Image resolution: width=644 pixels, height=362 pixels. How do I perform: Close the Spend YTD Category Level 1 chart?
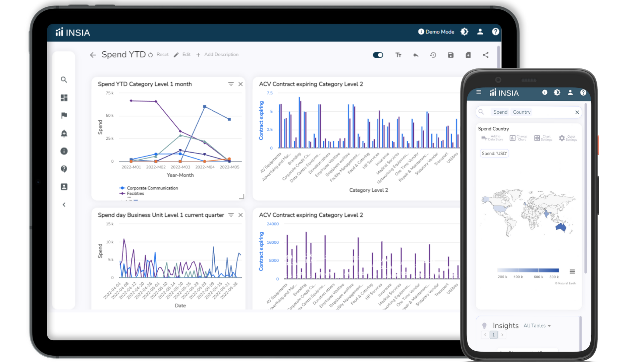click(x=240, y=84)
